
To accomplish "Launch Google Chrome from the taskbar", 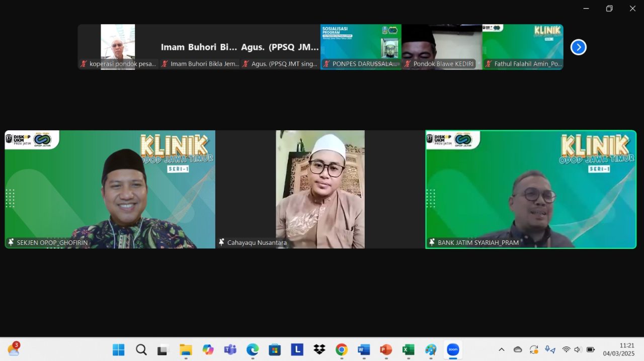I will pos(341,349).
